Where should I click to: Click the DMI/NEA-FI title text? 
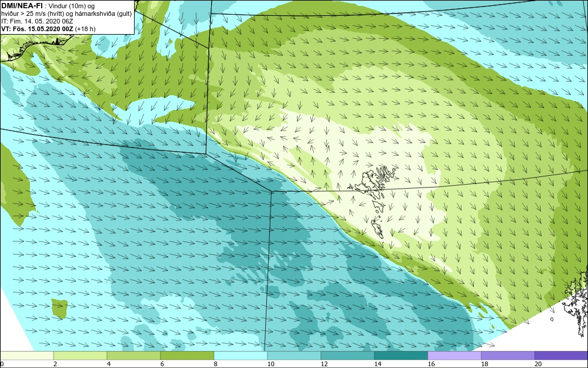coord(22,5)
